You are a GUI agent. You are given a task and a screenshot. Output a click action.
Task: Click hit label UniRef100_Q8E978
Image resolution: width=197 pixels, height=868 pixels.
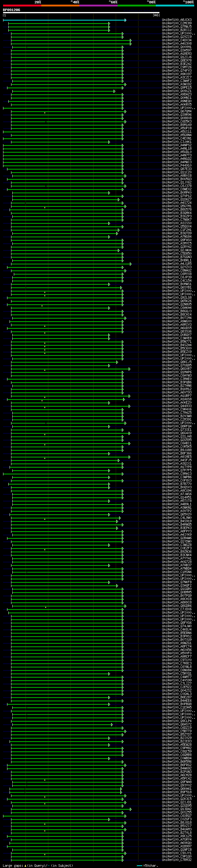tap(177, 61)
